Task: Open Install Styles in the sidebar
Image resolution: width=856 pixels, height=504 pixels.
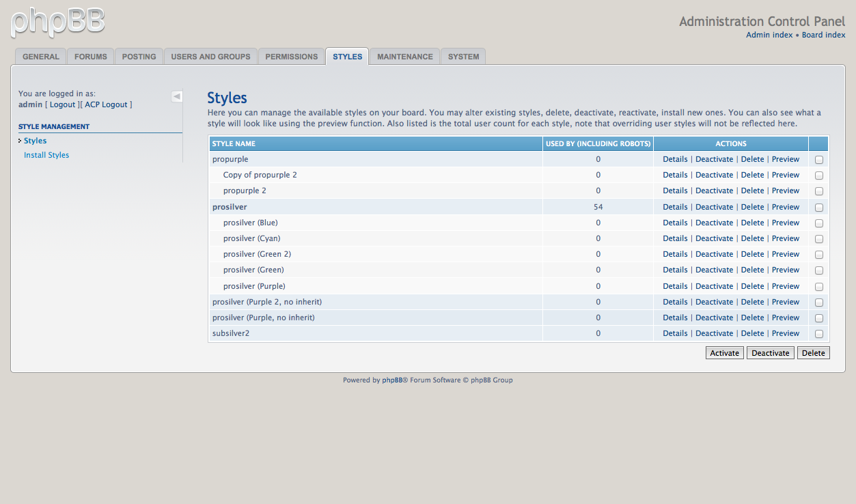Action: pyautogui.click(x=46, y=155)
